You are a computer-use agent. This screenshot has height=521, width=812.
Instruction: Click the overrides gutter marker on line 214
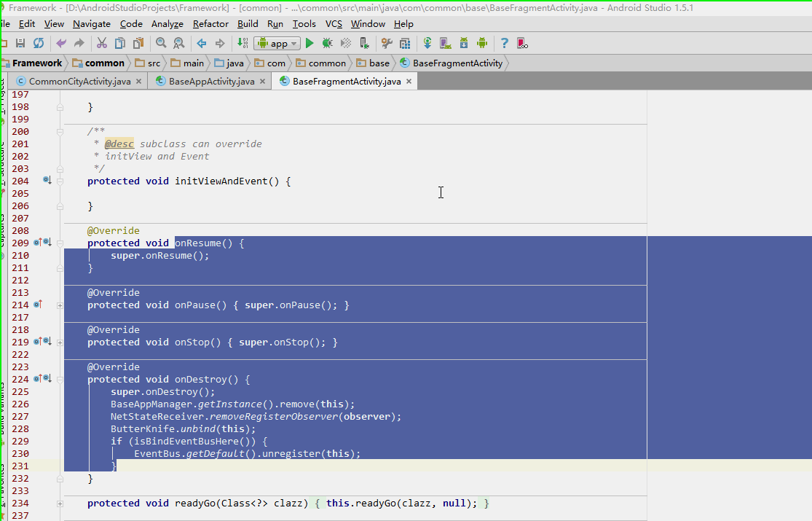click(38, 305)
